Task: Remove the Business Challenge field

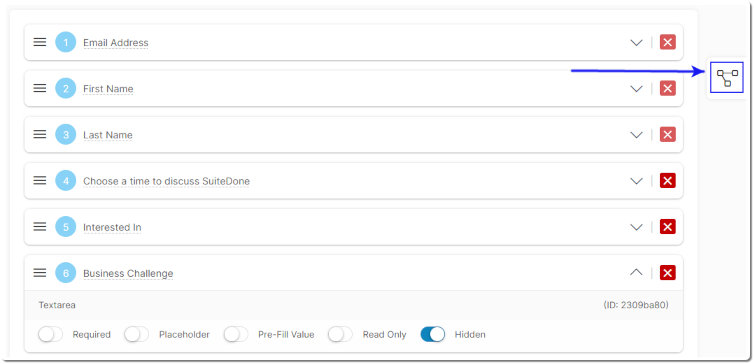Action: (667, 273)
